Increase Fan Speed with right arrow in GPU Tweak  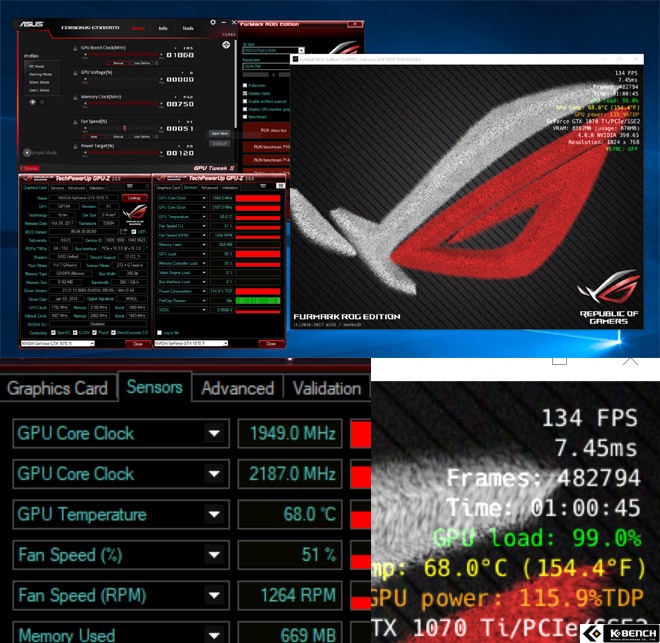click(x=162, y=128)
